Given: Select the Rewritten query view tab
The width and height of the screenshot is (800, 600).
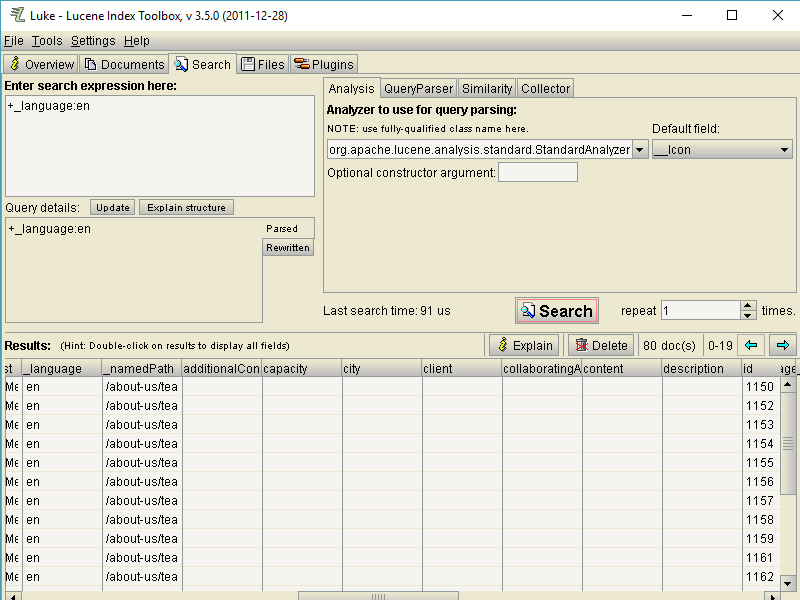Looking at the screenshot, I should (288, 247).
